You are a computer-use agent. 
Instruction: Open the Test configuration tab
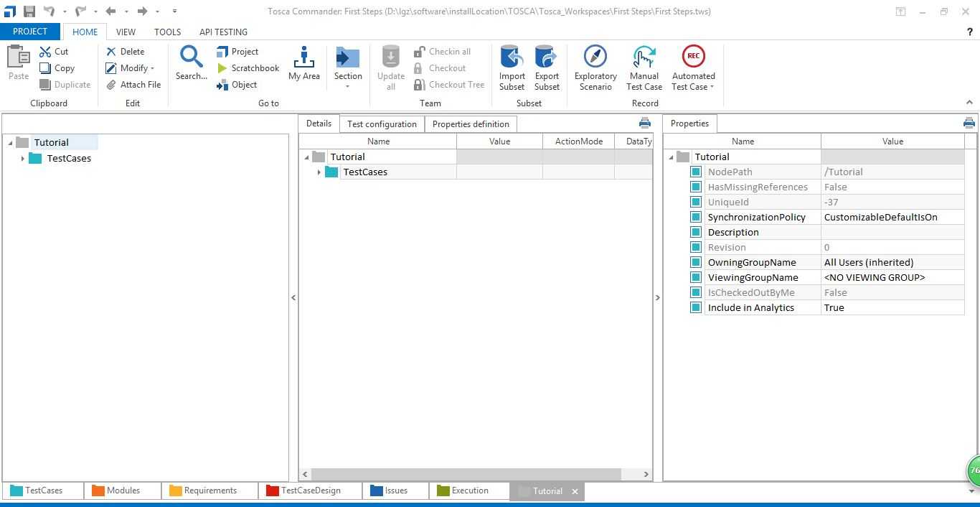tap(382, 124)
